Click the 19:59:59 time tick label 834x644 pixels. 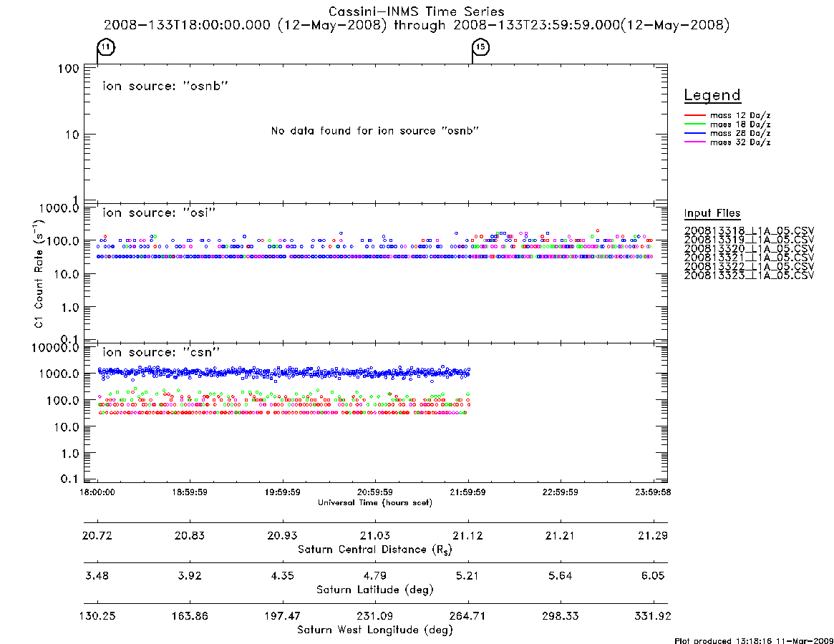point(283,492)
